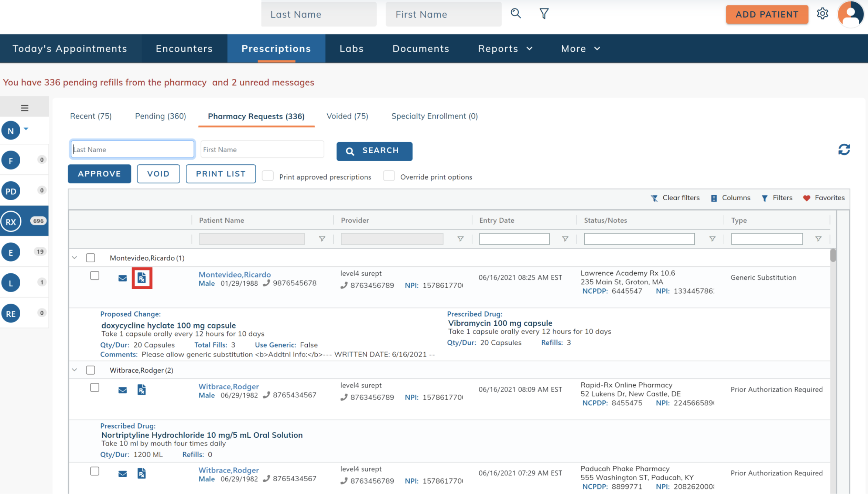Click the refresh icon near Search
The width and height of the screenshot is (868, 495).
click(x=844, y=150)
